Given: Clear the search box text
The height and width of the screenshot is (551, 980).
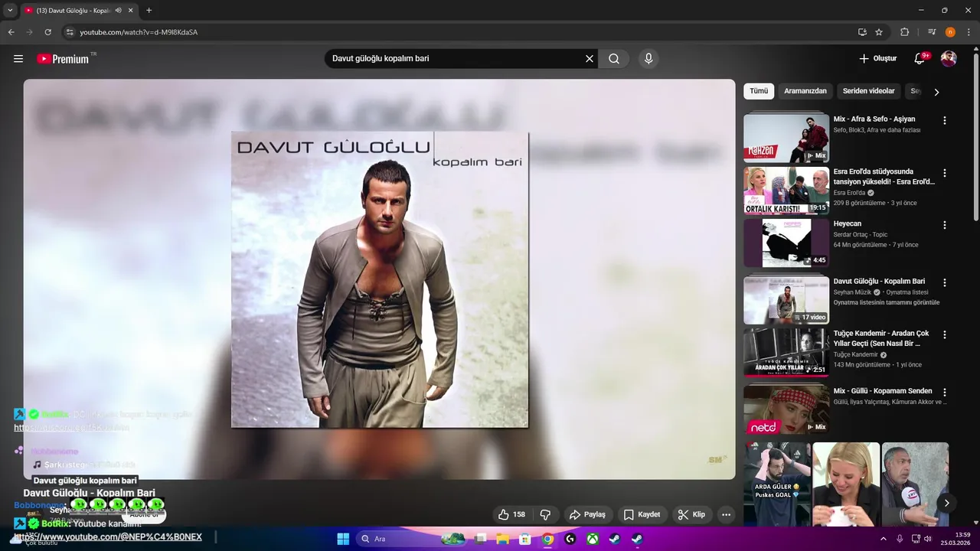Looking at the screenshot, I should [590, 59].
